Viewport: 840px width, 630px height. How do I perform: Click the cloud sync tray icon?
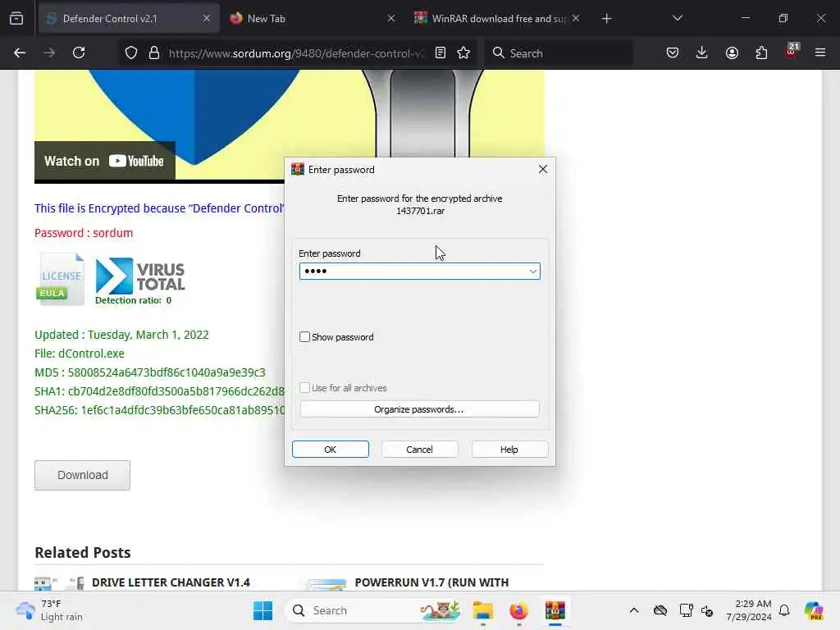coord(660,610)
